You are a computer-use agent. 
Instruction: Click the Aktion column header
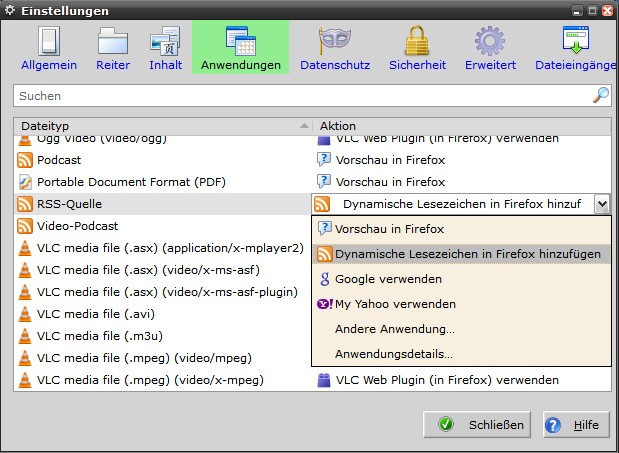point(462,126)
